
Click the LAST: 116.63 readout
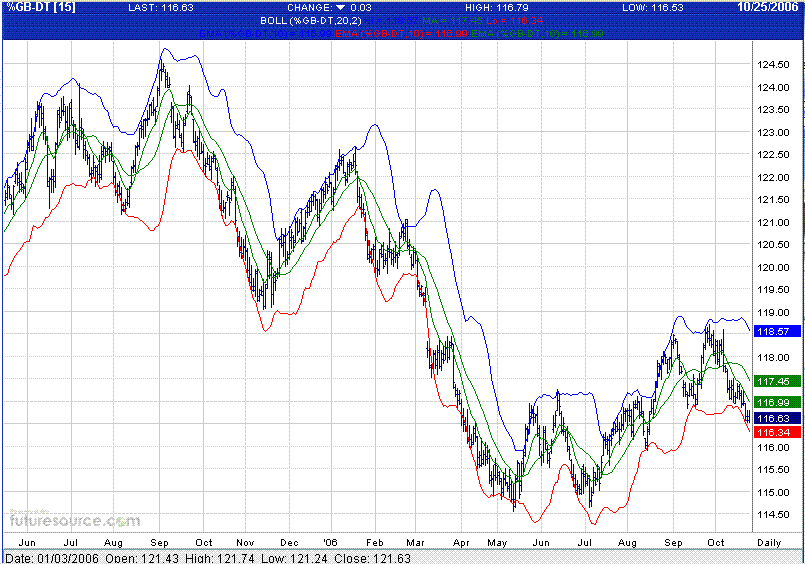(161, 8)
